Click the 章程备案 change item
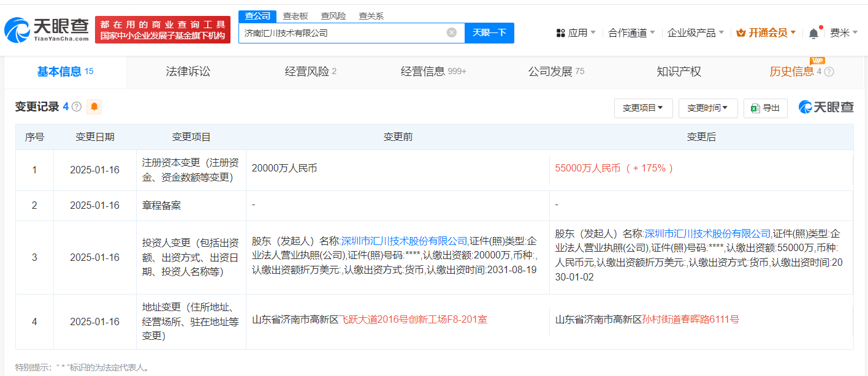Screen dimensions: 868x376 pos(161,205)
